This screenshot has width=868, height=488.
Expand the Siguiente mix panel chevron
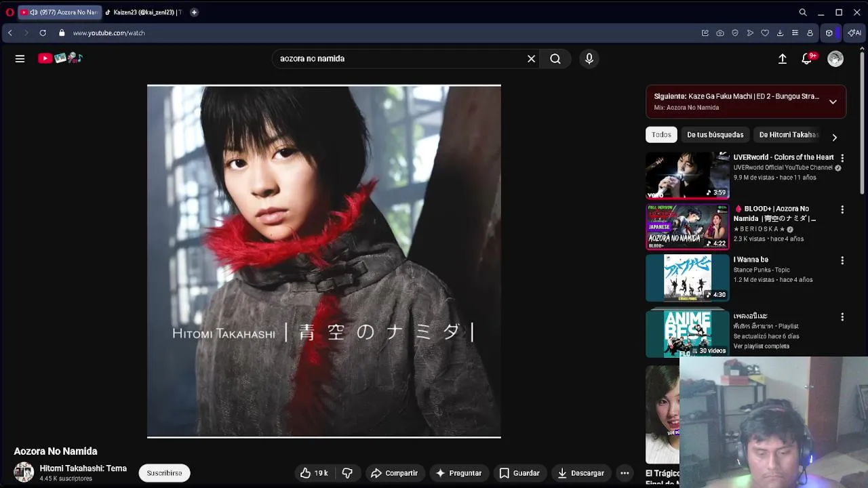coord(833,102)
